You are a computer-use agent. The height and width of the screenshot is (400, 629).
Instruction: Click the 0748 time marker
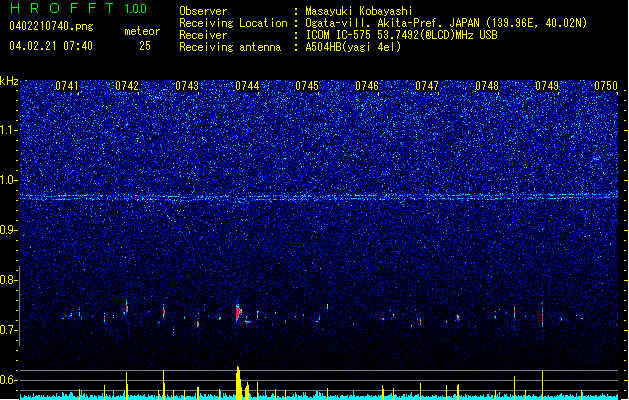487,86
